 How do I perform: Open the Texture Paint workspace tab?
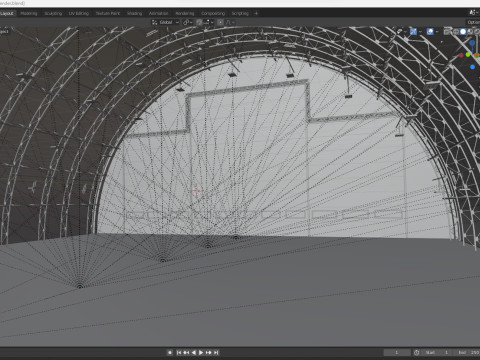click(x=108, y=13)
